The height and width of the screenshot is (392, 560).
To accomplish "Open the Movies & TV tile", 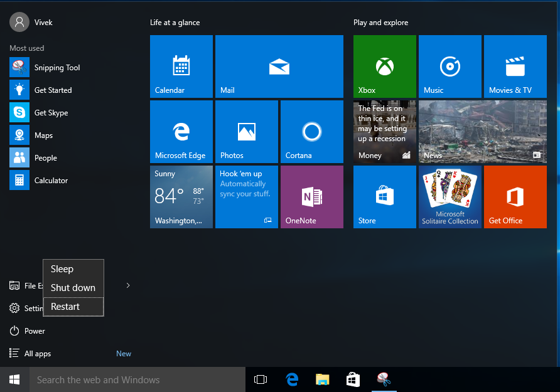I will coord(515,66).
